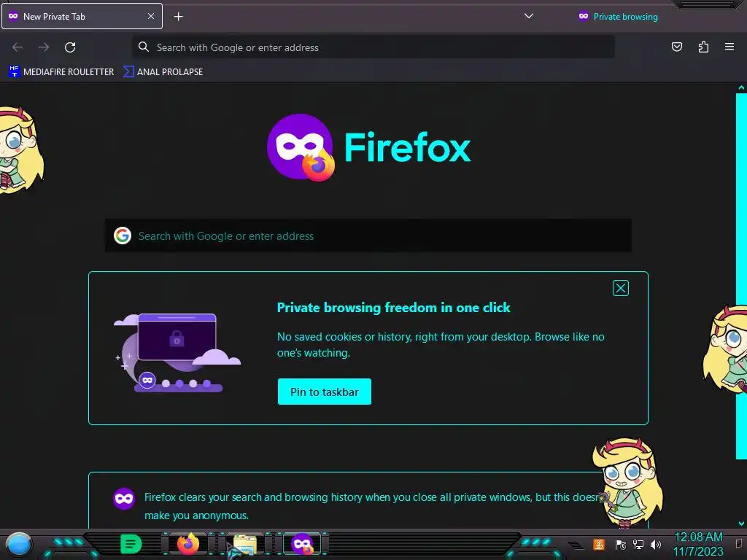Open the hamburger application menu
This screenshot has height=560, width=747.
(729, 47)
